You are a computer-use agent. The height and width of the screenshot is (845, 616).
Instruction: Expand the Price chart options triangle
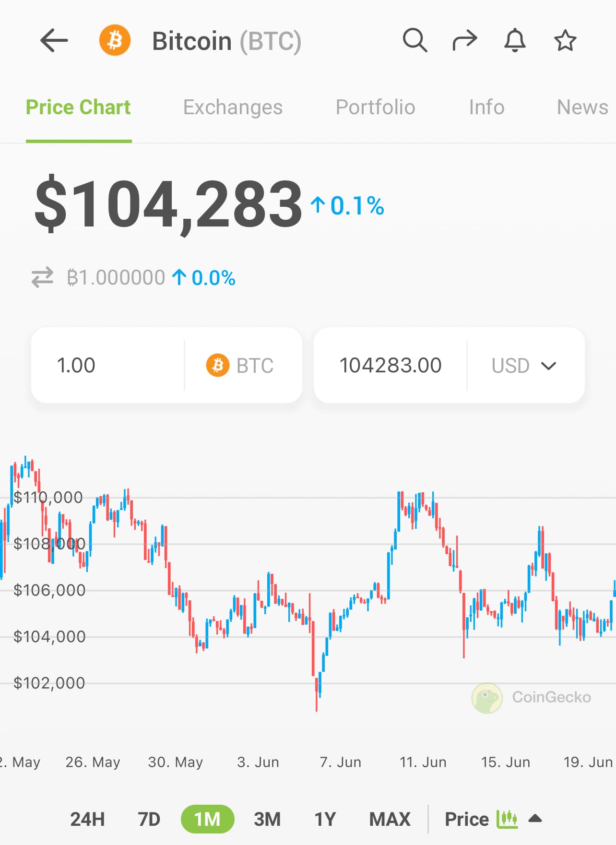pos(535,818)
